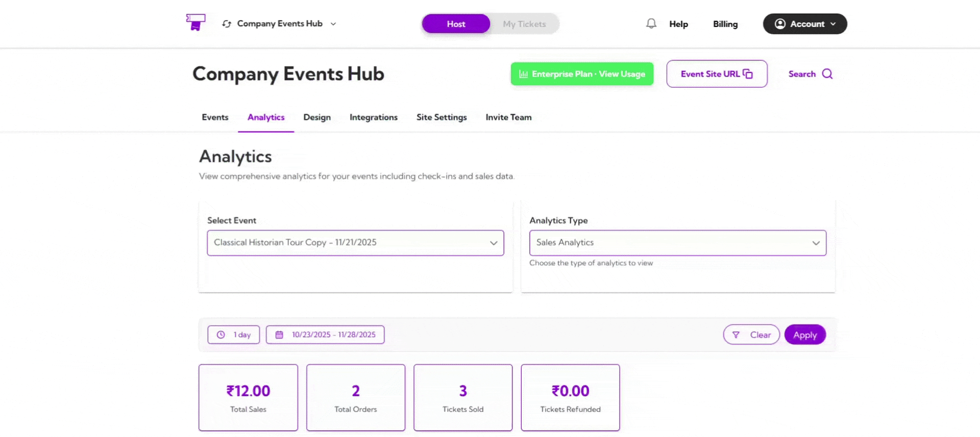Click the Account profile avatar icon

(x=780, y=24)
